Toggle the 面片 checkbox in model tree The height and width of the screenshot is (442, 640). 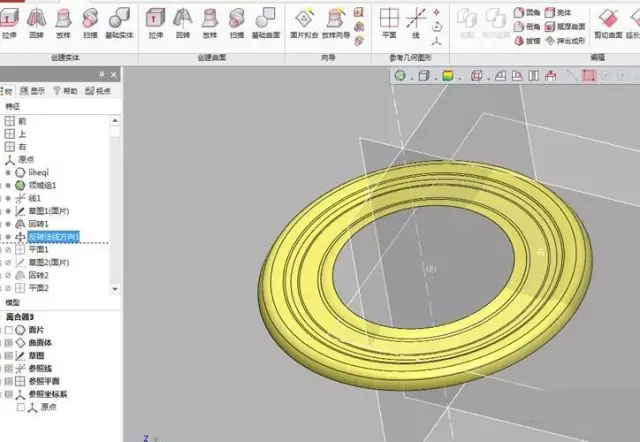pyautogui.click(x=10, y=329)
